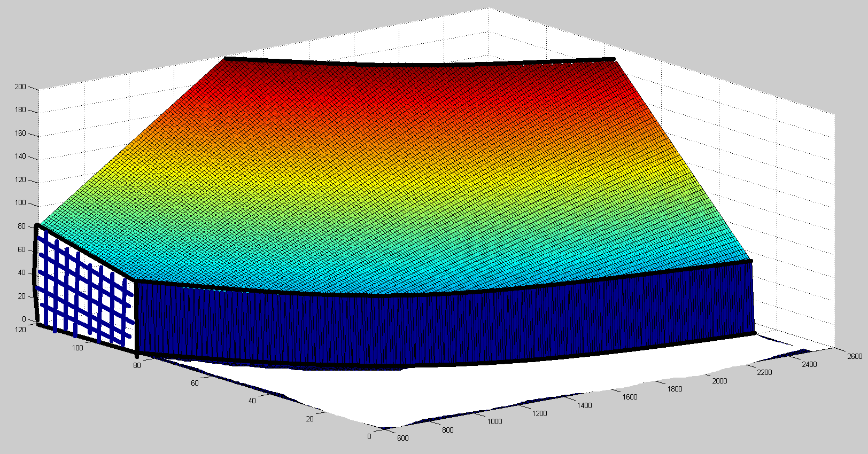
Task: Click the 2200 axis tick label
Action: pyautogui.click(x=764, y=372)
